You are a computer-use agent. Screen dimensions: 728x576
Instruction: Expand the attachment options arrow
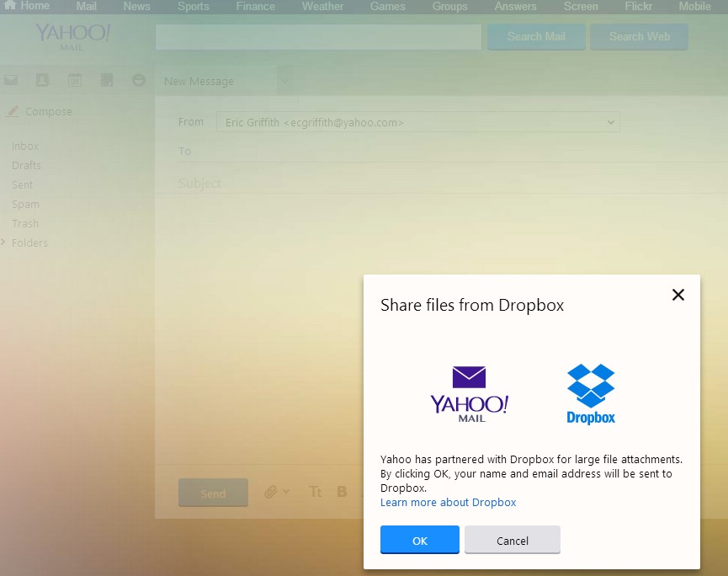tap(286, 491)
